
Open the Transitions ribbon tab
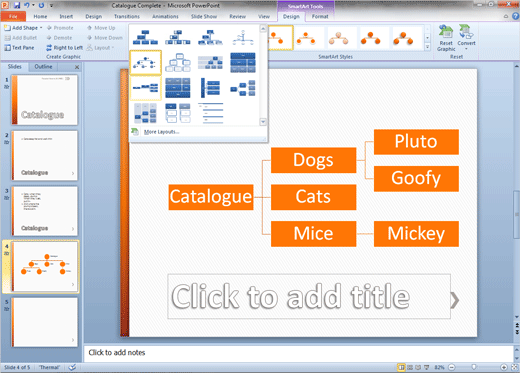[127, 16]
